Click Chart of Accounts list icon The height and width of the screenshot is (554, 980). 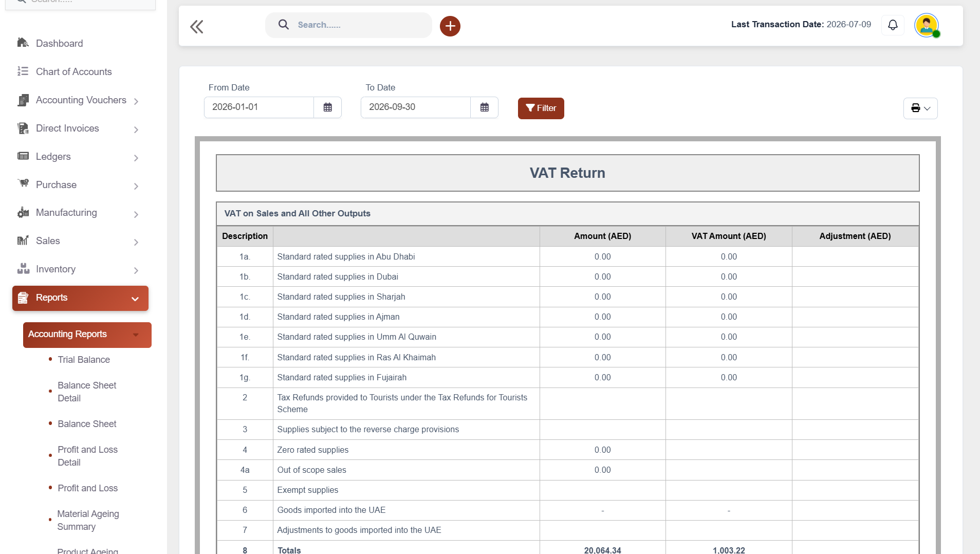click(x=23, y=71)
